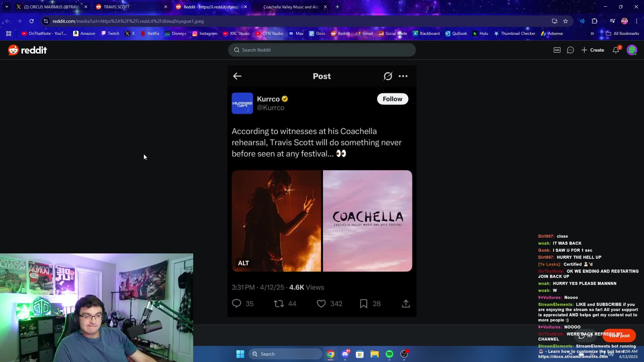Open the X bookmark

130,34
